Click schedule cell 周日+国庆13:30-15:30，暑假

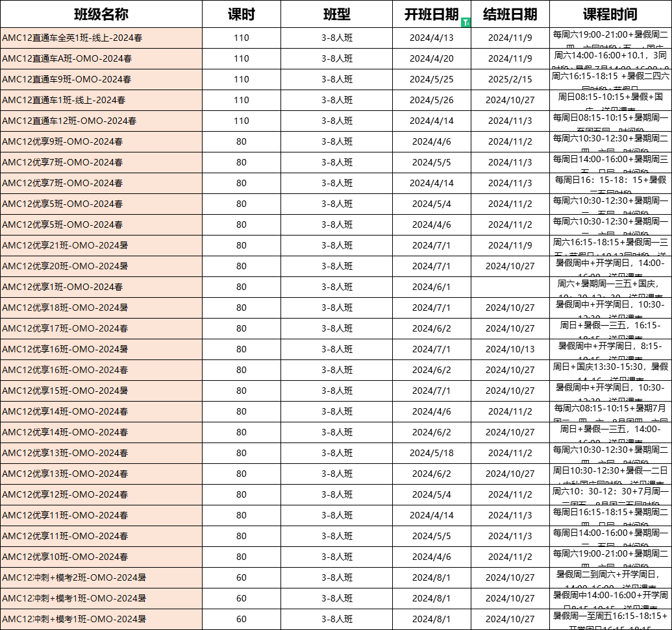pos(610,370)
